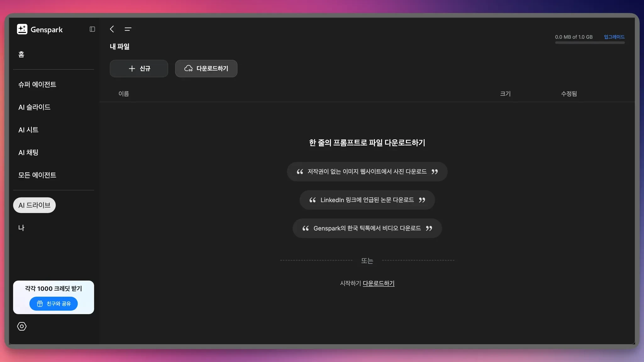
Task: Choose prompt Genspark의 한국 틱톡에서 비디오 다운로드
Action: click(x=367, y=228)
